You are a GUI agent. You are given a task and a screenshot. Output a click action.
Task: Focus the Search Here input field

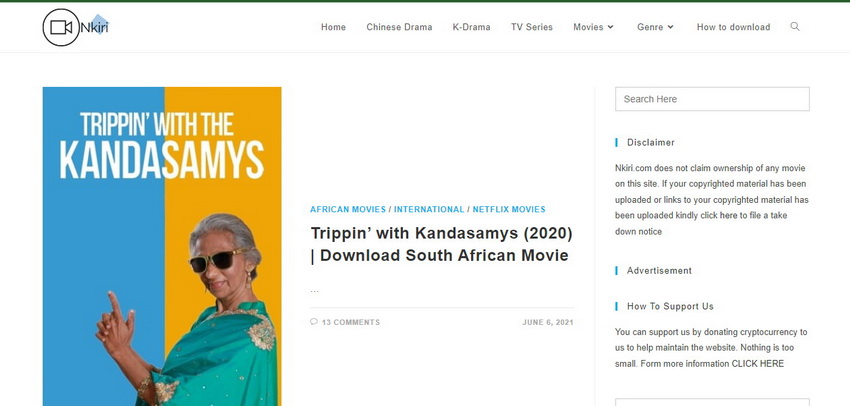tap(712, 99)
